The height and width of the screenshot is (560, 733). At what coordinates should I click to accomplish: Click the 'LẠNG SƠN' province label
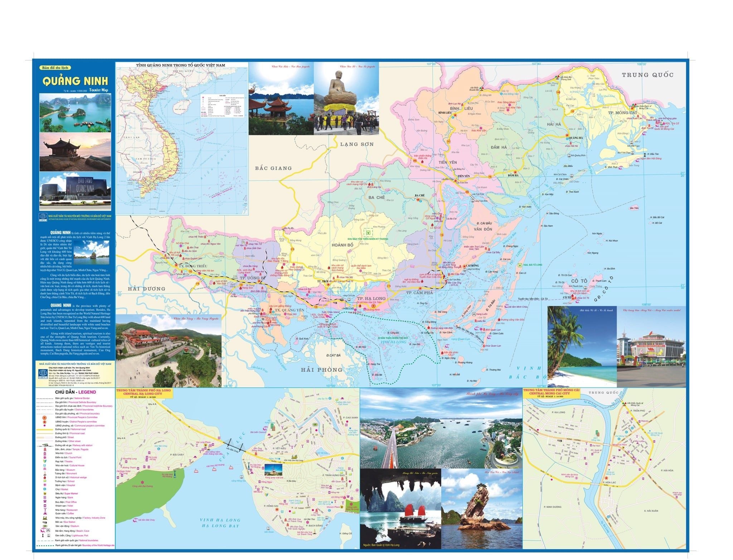tap(357, 144)
